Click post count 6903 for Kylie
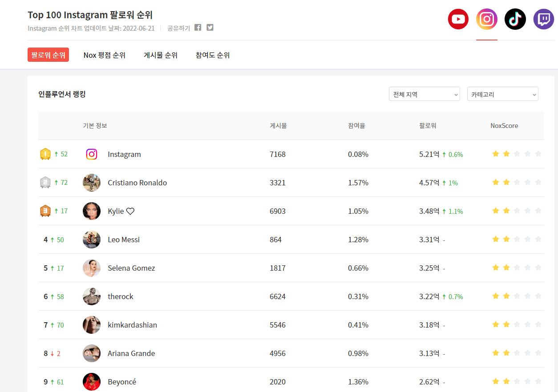558x392 pixels. coord(278,211)
